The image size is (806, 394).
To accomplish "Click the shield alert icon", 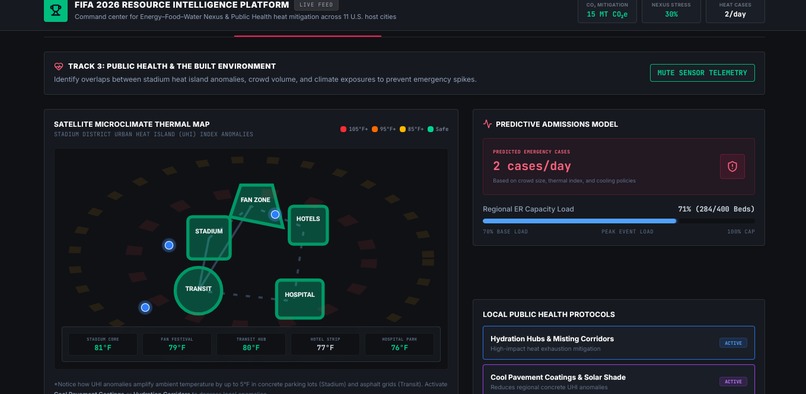I will tap(732, 167).
